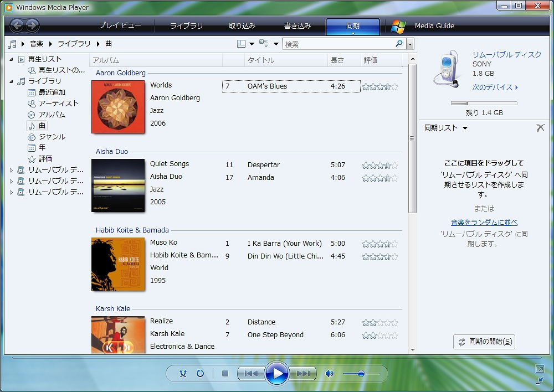Click the search magnifier icon
This screenshot has height=392, width=554.
coord(399,44)
